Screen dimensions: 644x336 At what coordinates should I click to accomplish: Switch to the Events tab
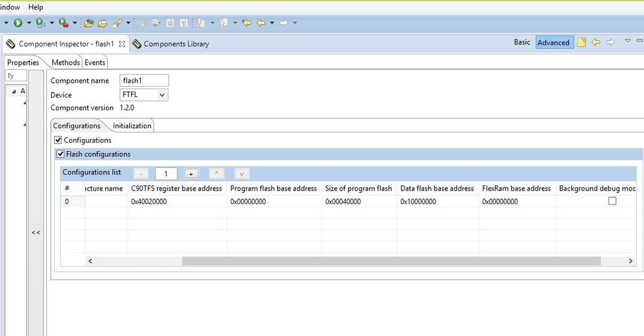pyautogui.click(x=95, y=63)
